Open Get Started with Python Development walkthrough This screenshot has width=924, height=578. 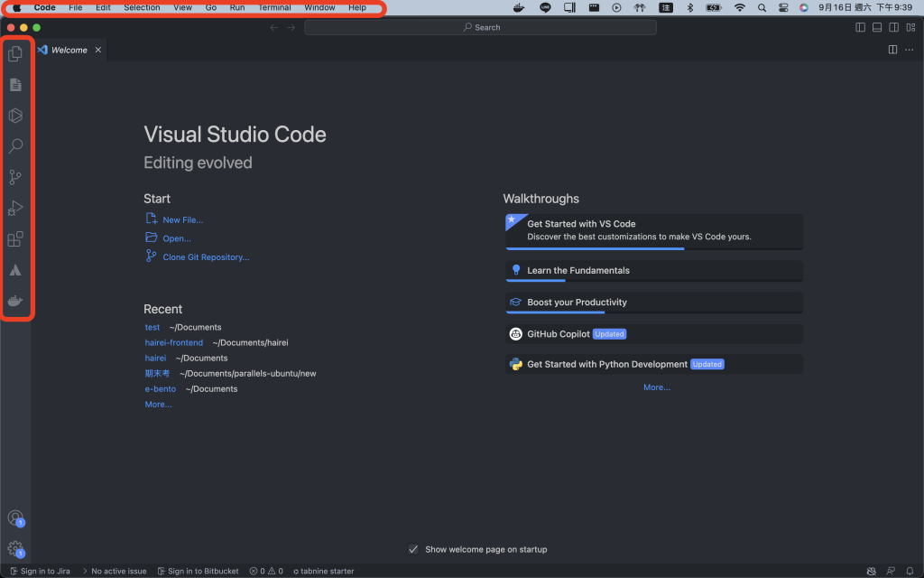point(654,364)
